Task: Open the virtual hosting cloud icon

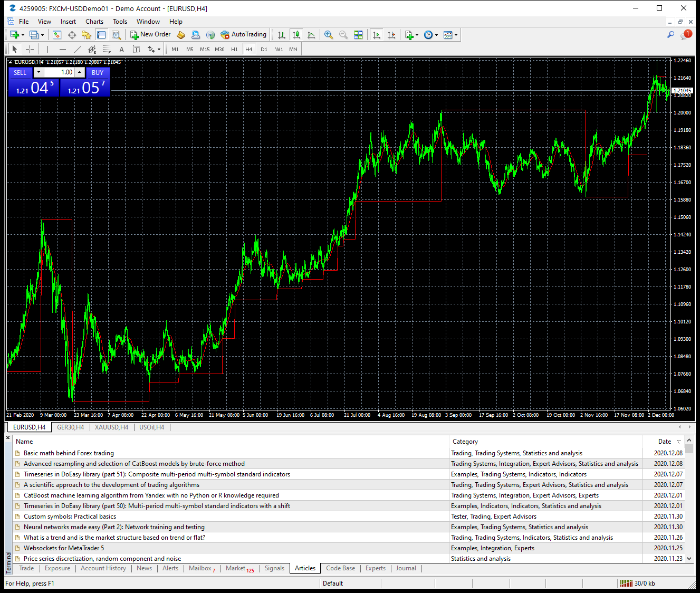Action: point(196,35)
